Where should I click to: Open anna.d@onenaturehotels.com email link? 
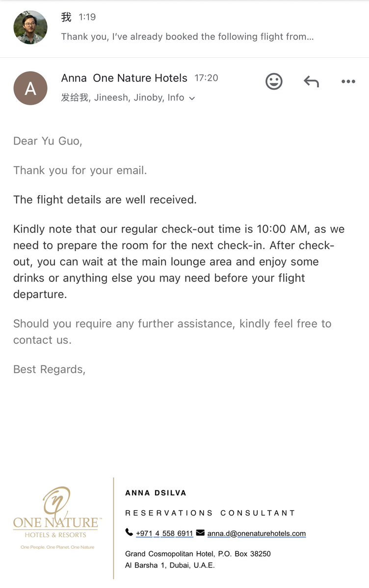256,533
